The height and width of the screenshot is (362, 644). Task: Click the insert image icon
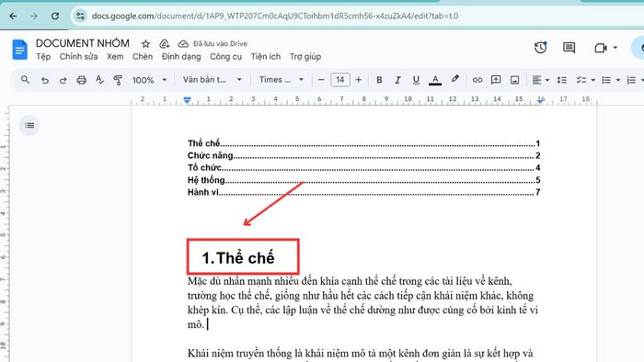coord(514,80)
